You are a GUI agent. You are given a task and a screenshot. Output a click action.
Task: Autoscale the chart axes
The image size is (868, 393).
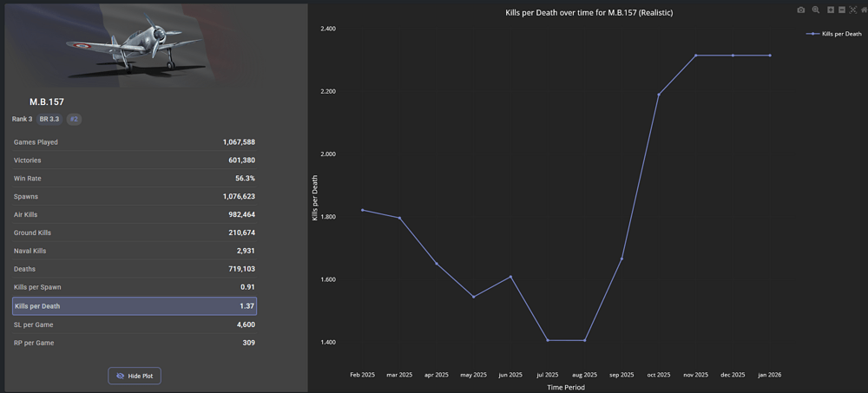(x=853, y=10)
